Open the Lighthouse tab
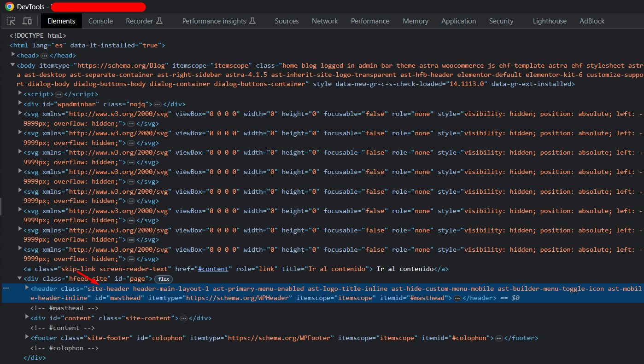Screen dimensions: 644x364 (x=550, y=21)
